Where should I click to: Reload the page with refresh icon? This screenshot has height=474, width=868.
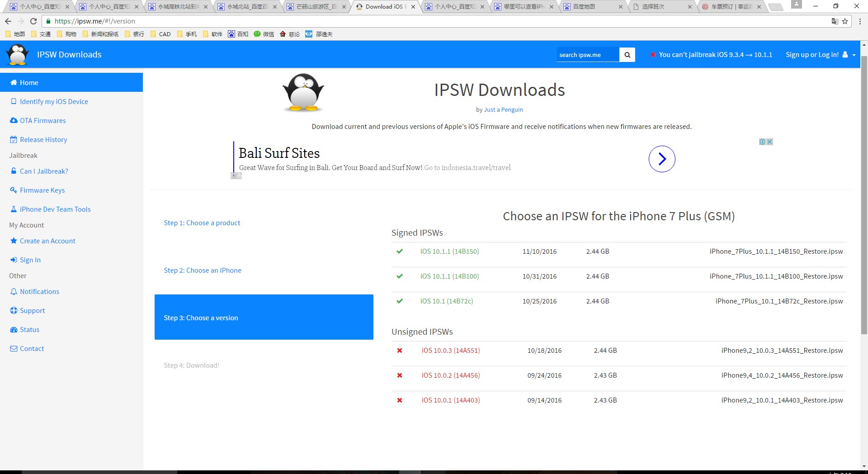tap(33, 21)
